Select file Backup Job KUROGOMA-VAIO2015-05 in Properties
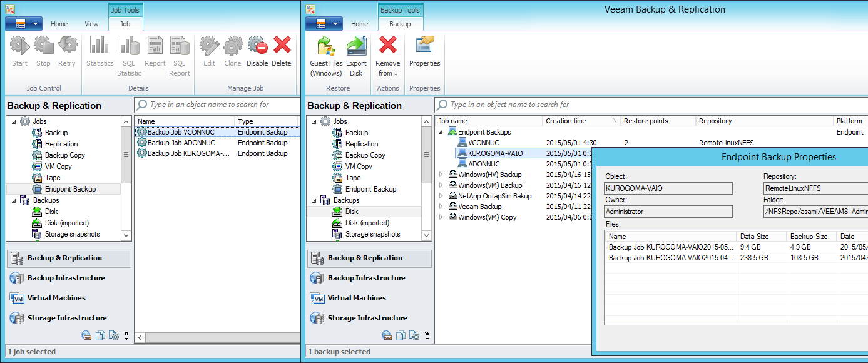The width and height of the screenshot is (868, 363). pos(736,247)
